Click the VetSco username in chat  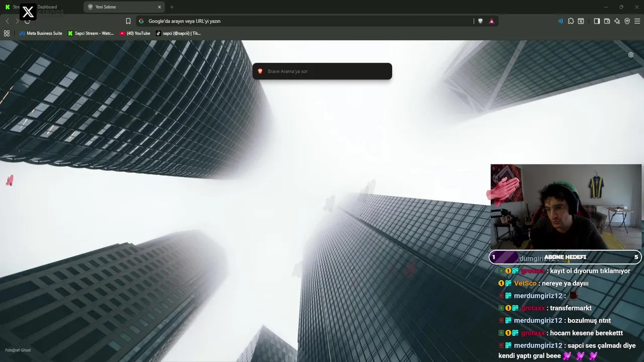click(525, 283)
